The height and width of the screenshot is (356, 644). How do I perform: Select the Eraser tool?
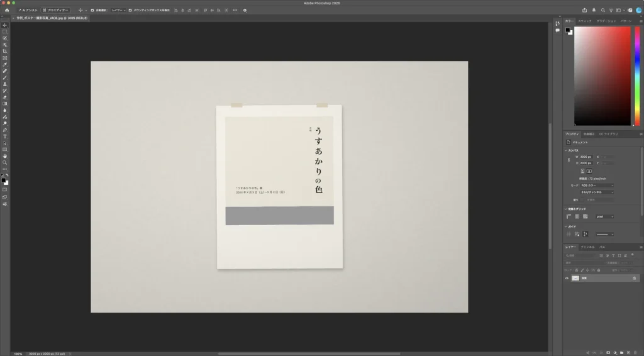click(x=5, y=97)
